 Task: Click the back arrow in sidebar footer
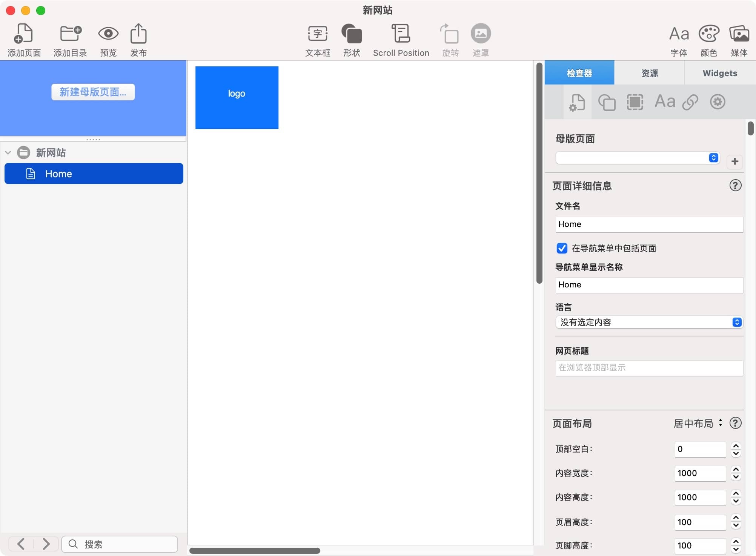(x=21, y=544)
